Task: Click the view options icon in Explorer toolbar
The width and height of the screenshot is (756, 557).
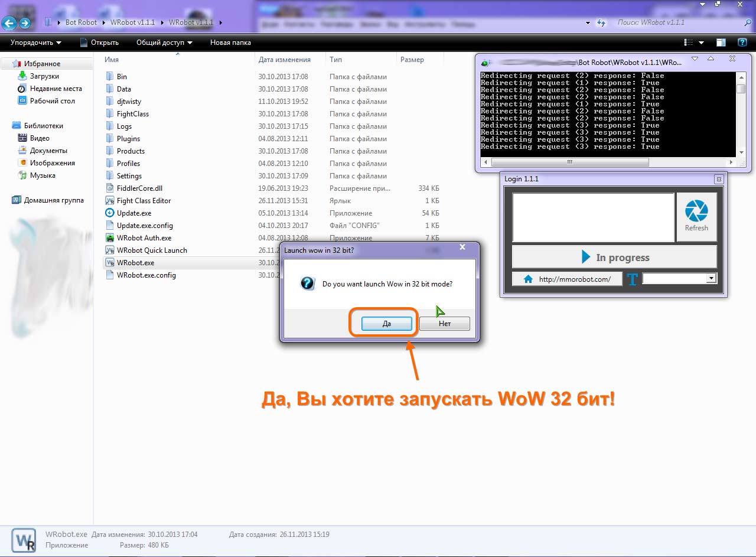Action: (689, 43)
